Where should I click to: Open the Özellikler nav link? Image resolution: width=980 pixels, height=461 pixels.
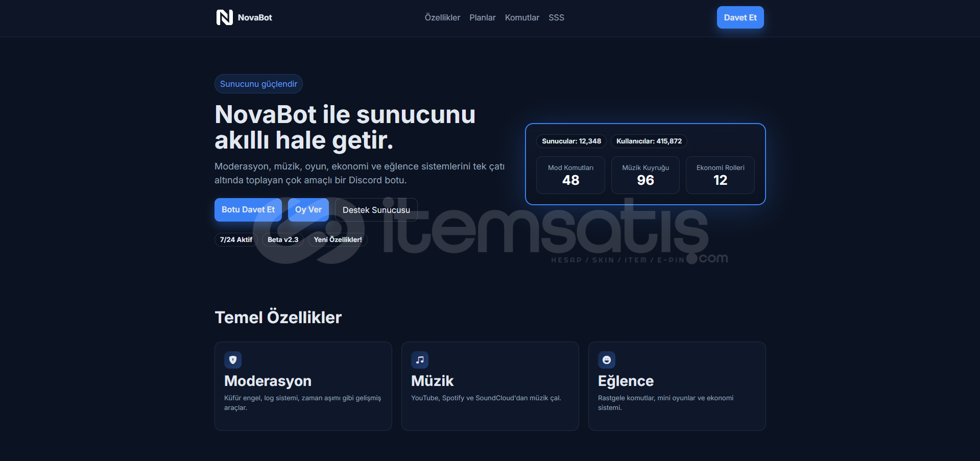[442, 17]
